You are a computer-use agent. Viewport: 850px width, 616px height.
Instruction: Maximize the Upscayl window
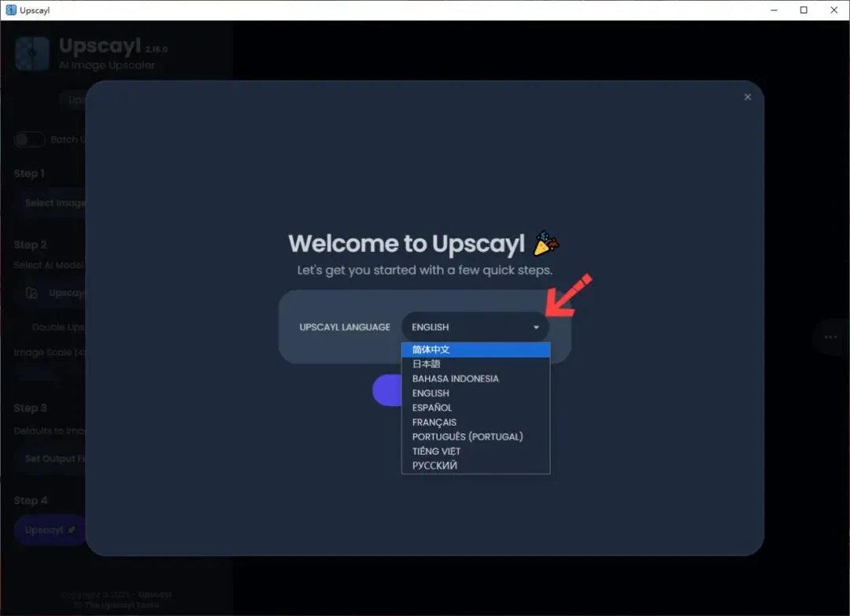804,9
